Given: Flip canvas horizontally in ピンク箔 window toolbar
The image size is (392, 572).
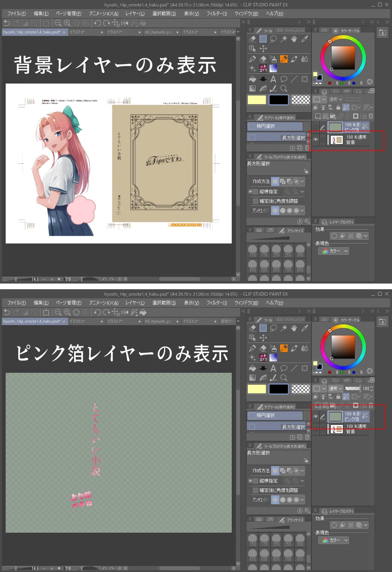Looking at the screenshot, I should [125, 312].
